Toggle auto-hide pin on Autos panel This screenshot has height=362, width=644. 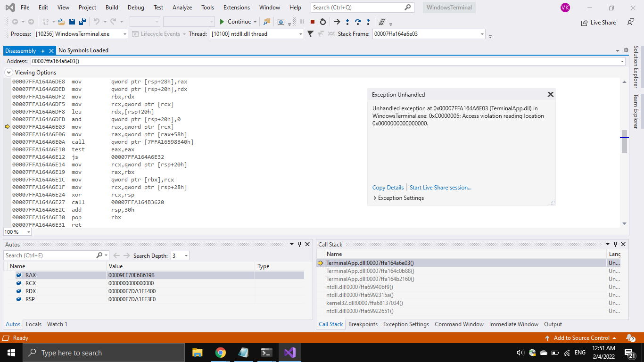[299, 244]
